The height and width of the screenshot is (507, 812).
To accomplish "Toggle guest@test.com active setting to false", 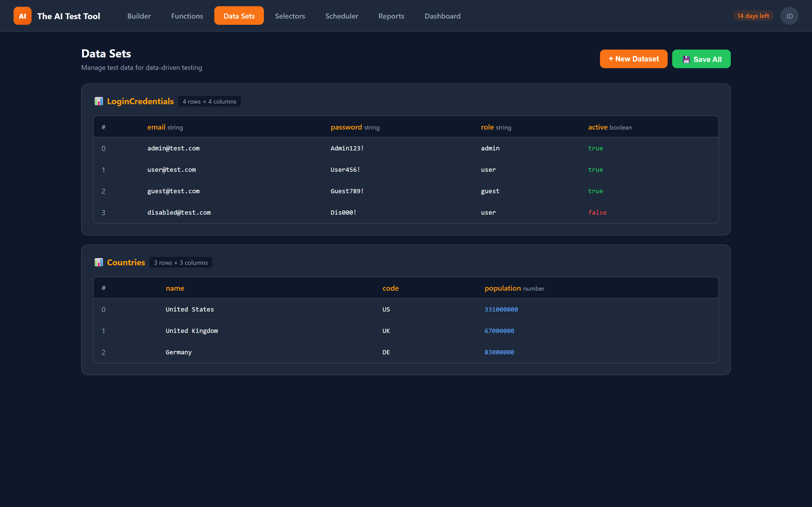I will [595, 191].
